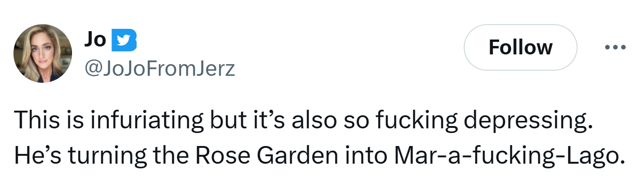Click the word "Mar-a-fucking-Lago" in the tweet

tap(506, 156)
